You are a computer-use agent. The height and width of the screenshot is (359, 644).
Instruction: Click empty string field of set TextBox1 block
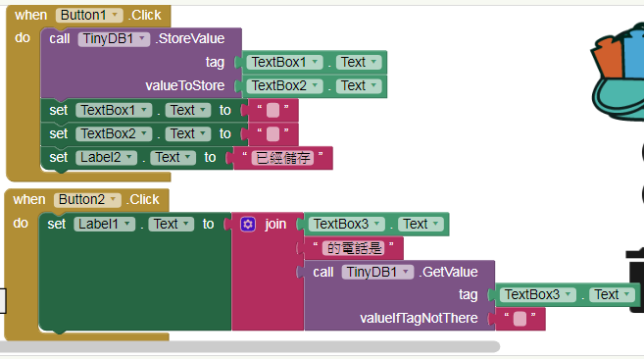click(272, 111)
